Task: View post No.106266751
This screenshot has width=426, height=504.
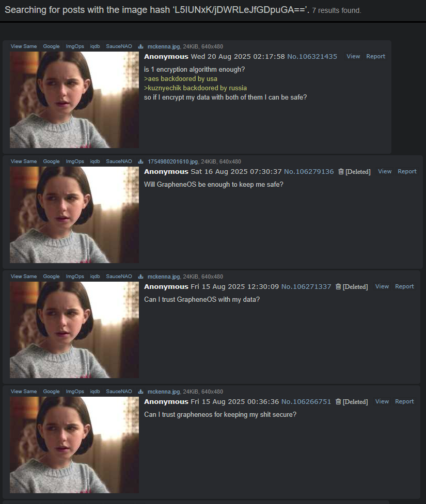Action: pos(382,401)
